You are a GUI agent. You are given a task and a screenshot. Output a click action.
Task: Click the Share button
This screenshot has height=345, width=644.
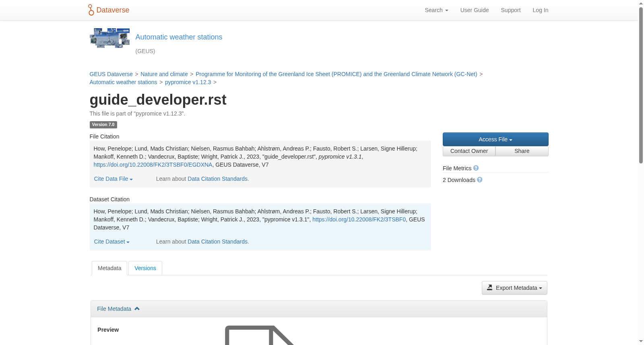pos(522,151)
